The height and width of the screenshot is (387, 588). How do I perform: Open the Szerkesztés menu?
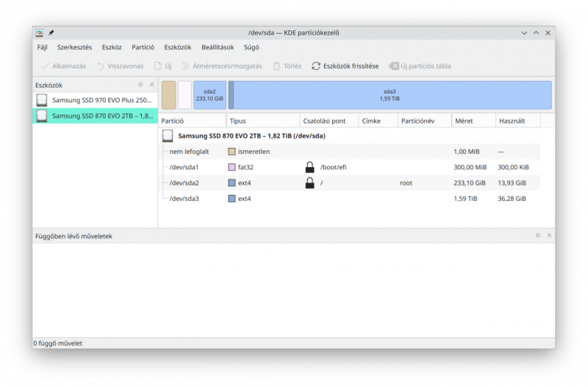[74, 47]
